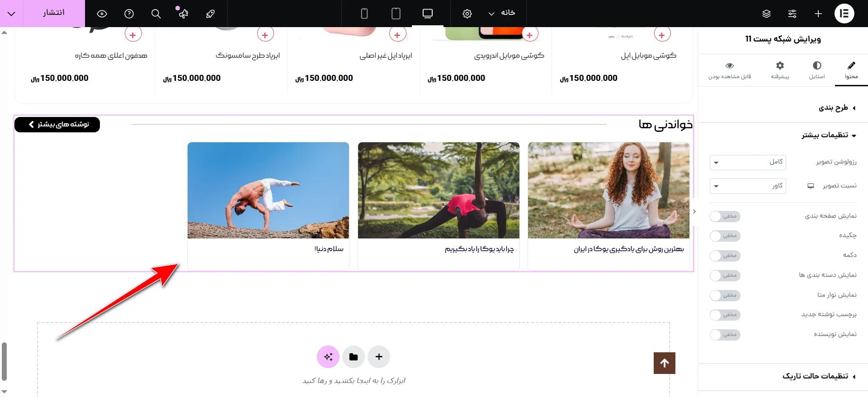Open the Finder search icon
Viewport: 868px width, 397px height.
(x=156, y=14)
